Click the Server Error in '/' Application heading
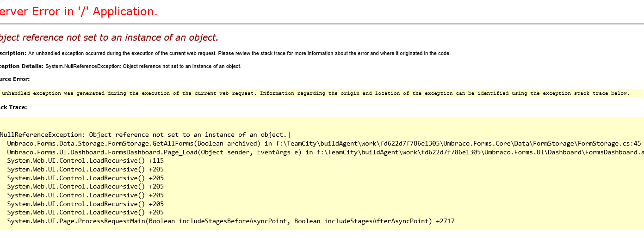Image resolution: width=644 pixels, height=238 pixels. click(x=78, y=12)
